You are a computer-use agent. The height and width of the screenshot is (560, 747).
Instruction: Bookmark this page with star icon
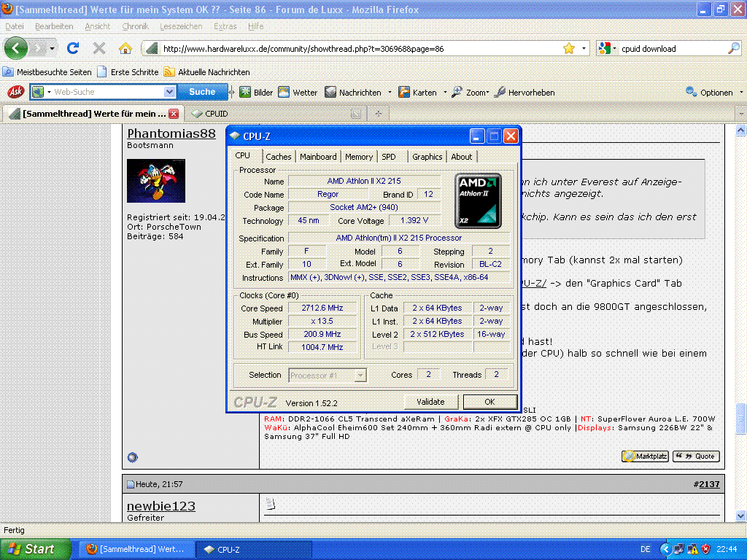(569, 48)
